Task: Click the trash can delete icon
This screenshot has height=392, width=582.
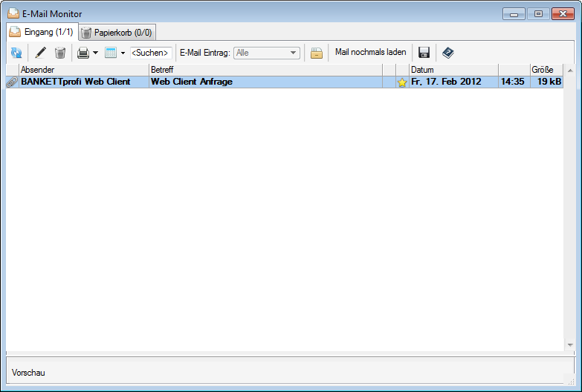Action: pos(60,53)
